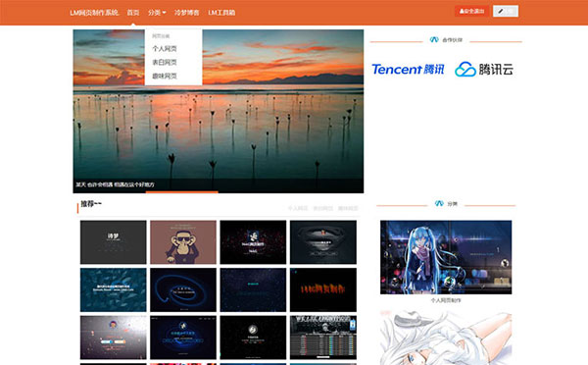588x365 pixels.
Task: Click the blue icon beside 分类 sidebar heading
Action: point(439,203)
